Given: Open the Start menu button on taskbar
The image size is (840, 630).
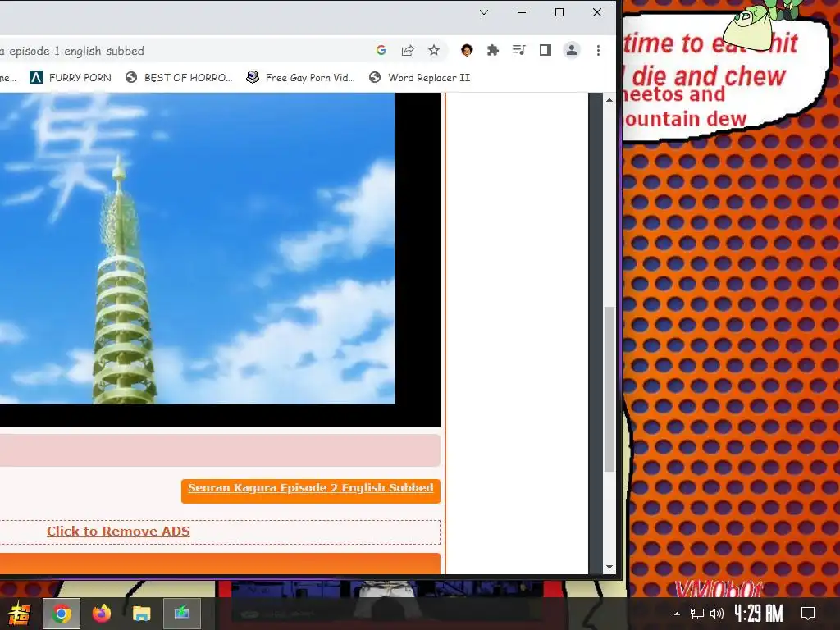Looking at the screenshot, I should 19,614.
